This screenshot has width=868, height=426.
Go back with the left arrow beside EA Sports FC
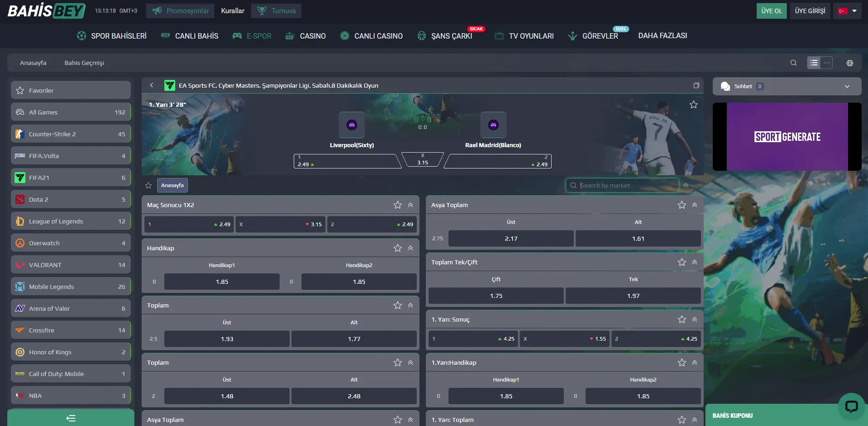[152, 85]
